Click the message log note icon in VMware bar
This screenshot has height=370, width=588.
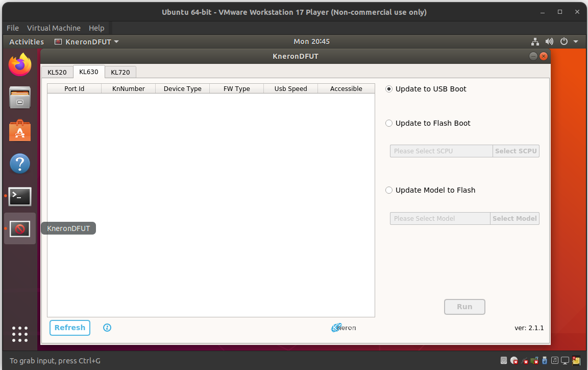[576, 361]
